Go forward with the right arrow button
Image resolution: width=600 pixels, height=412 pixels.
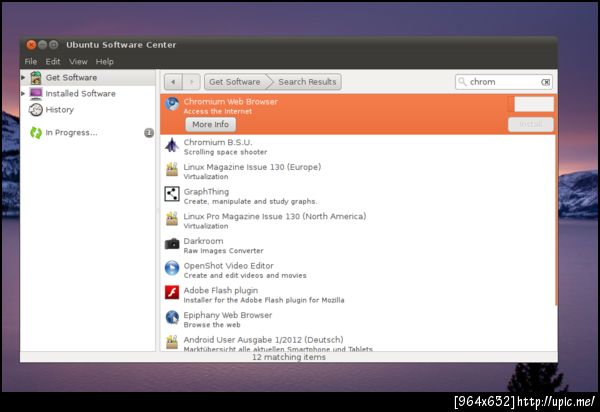pos(191,82)
